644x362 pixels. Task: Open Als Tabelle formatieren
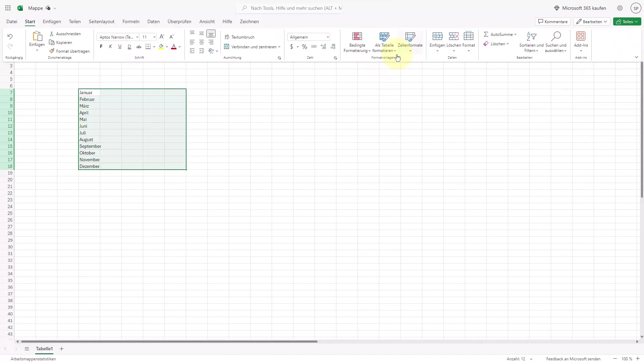[384, 42]
